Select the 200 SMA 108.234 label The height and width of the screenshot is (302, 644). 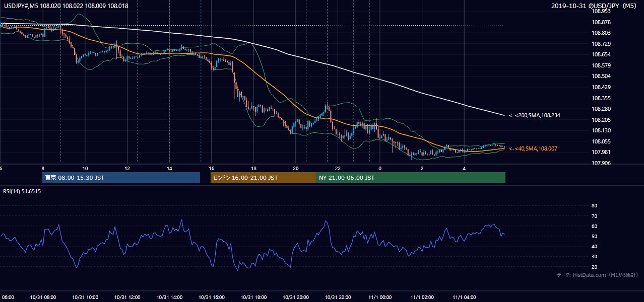tap(535, 115)
